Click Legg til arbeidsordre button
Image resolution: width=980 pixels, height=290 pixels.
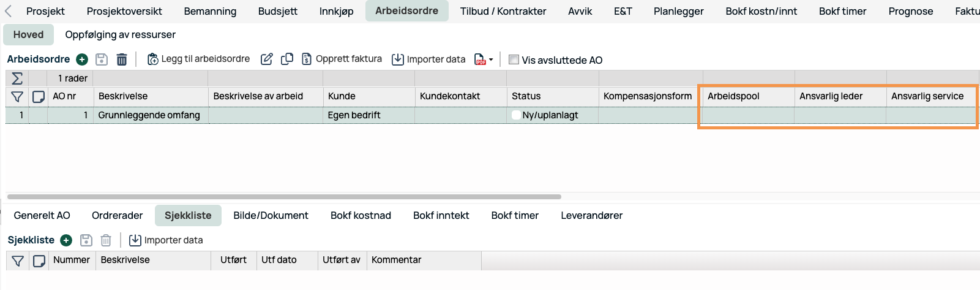coord(199,59)
